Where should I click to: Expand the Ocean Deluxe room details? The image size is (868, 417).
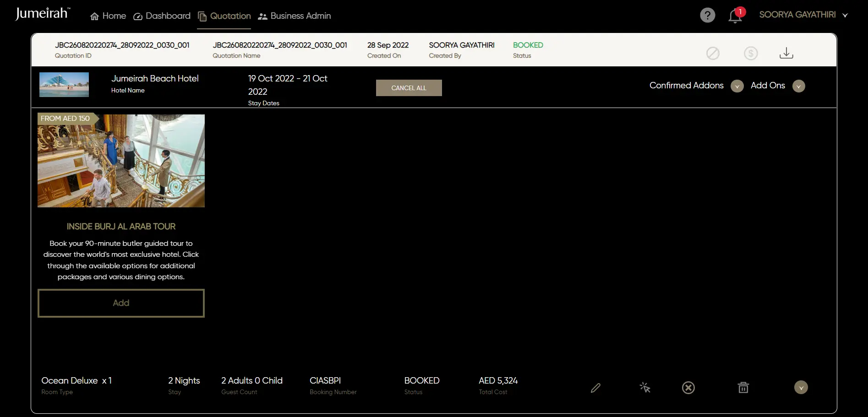click(x=801, y=387)
